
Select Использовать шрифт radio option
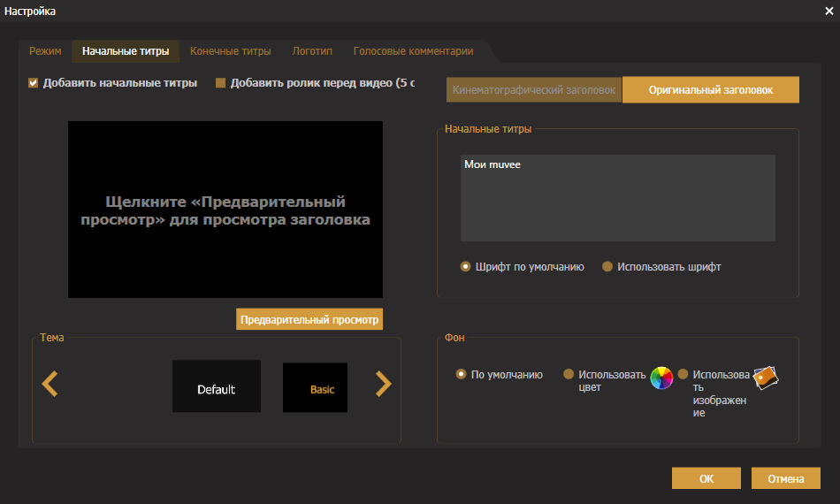pyautogui.click(x=607, y=266)
